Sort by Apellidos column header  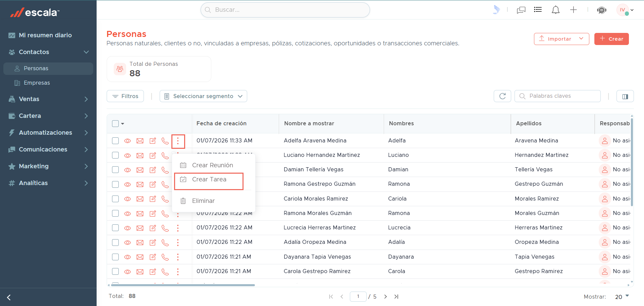(x=529, y=124)
